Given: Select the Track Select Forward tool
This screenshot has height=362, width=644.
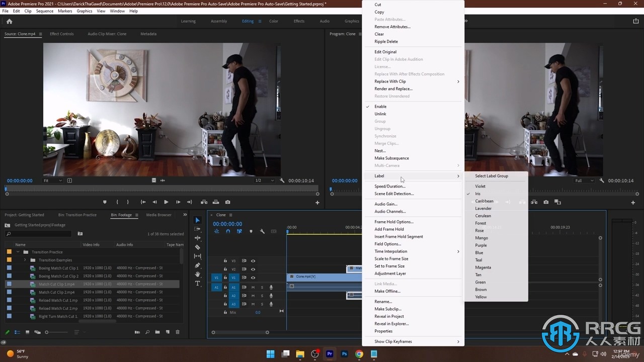Looking at the screenshot, I should 197,229.
